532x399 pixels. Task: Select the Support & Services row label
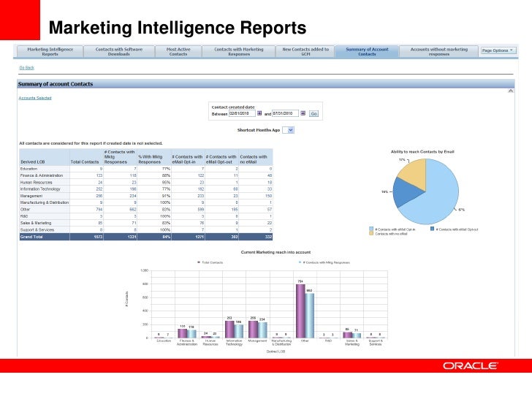(37, 229)
